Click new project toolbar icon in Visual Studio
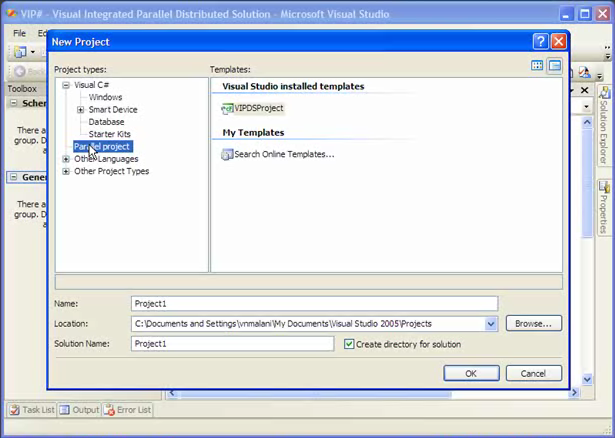The height and width of the screenshot is (438, 615). pos(20,51)
